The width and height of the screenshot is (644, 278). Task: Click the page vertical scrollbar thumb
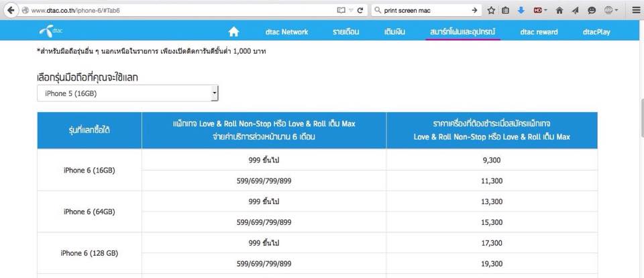pos(641,118)
